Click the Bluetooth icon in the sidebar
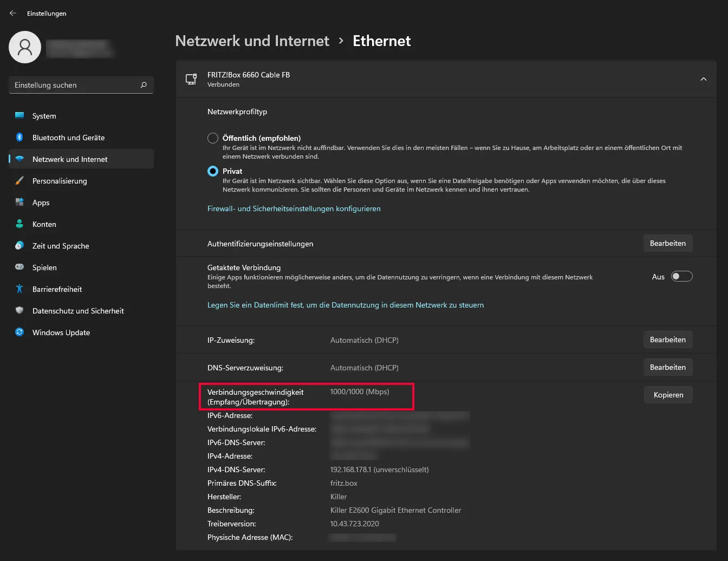Screen dimensions: 728x561 point(19,138)
